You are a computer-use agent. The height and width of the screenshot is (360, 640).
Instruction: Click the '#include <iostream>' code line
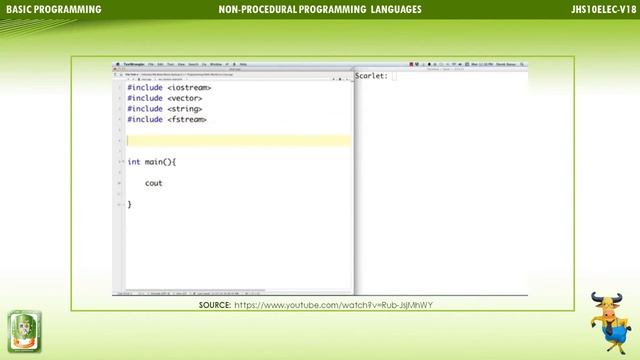tap(169, 88)
